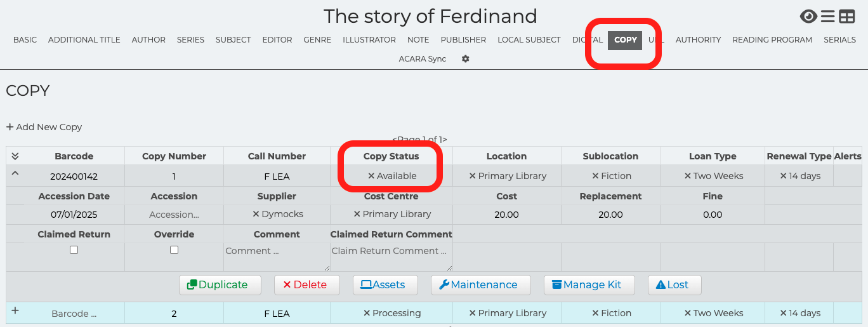Open the settings gear next to ACARA Sync
This screenshot has width=868, height=327.
466,58
